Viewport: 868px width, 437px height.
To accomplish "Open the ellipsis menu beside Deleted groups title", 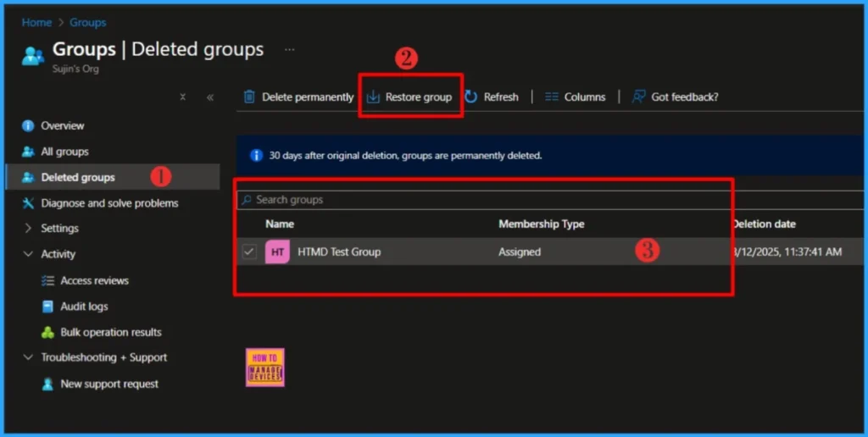I will [290, 49].
